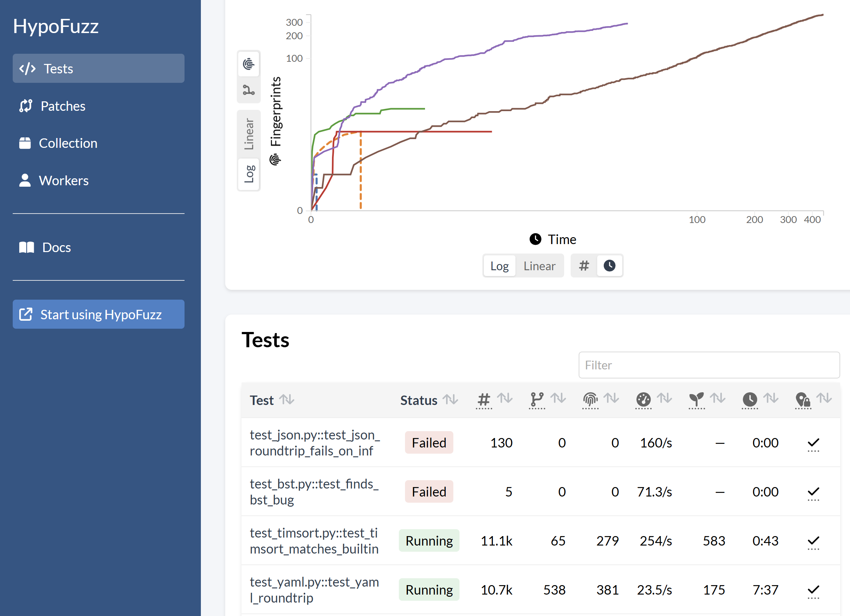Click the hash inputs column header icon
This screenshot has width=850, height=616.
coord(483,400)
